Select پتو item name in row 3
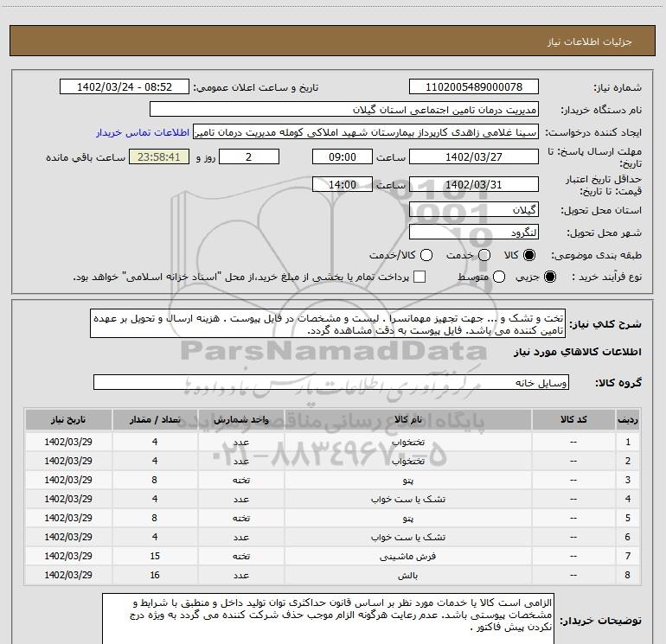This screenshot has width=666, height=644. point(407,480)
